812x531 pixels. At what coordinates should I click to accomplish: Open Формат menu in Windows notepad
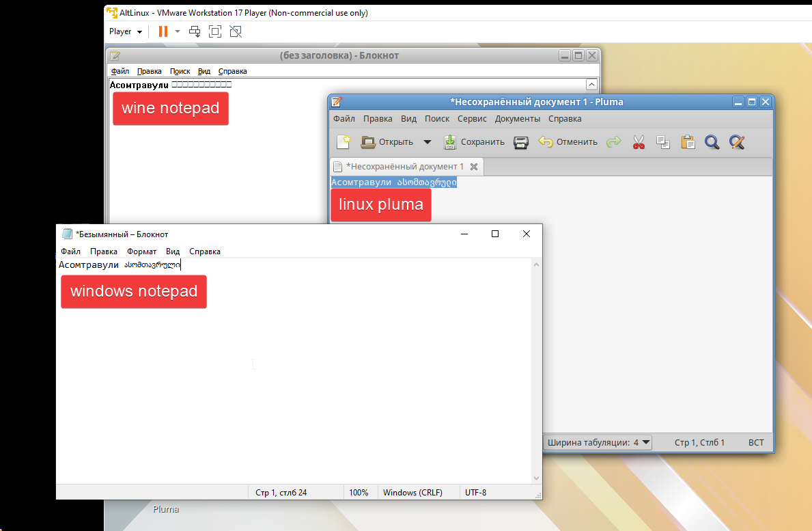pyautogui.click(x=142, y=251)
